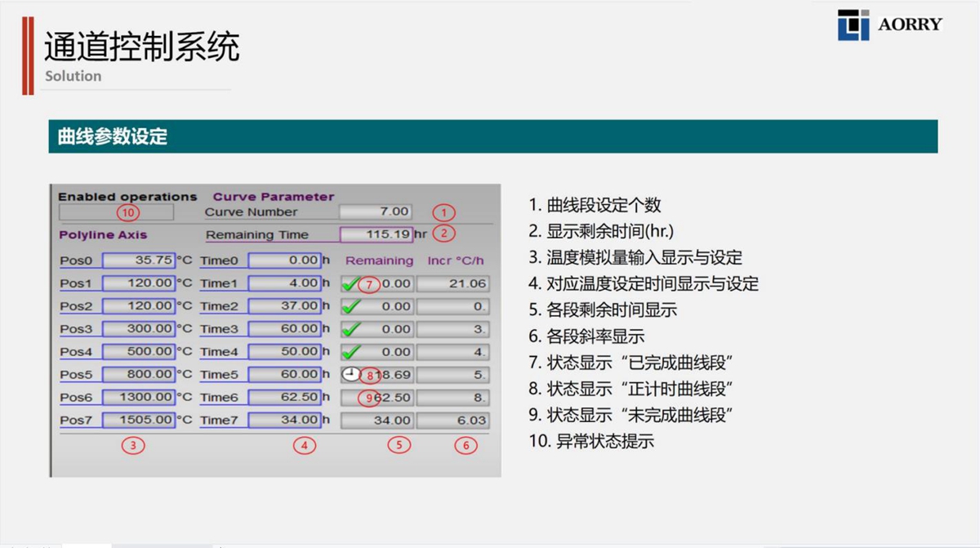Click the Solution subtitle
Screen dimensions: 980x548
73,77
